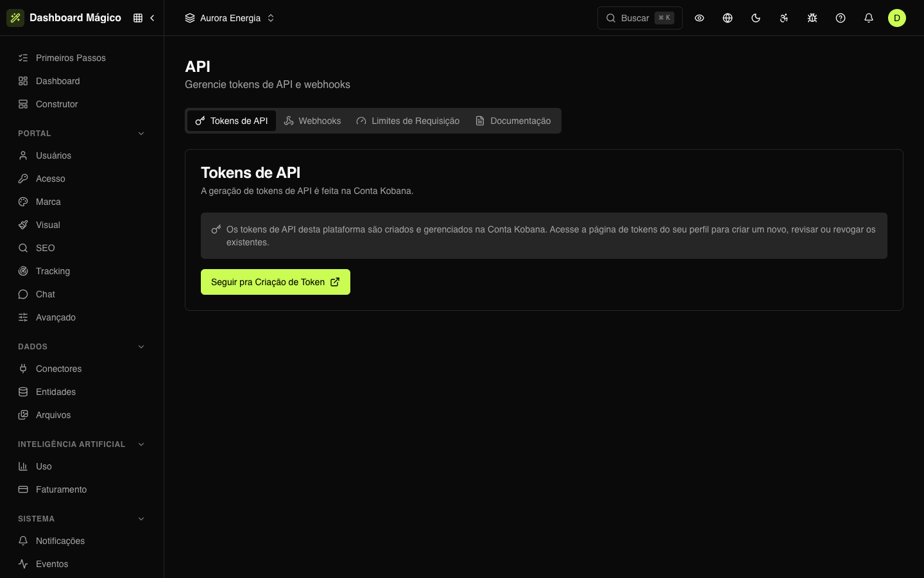The width and height of the screenshot is (924, 578).
Task: Switch to the Webhooks tab
Action: click(312, 121)
